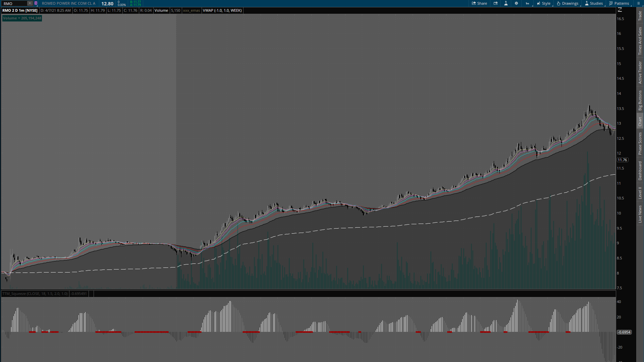Click the Share button

coord(479,3)
